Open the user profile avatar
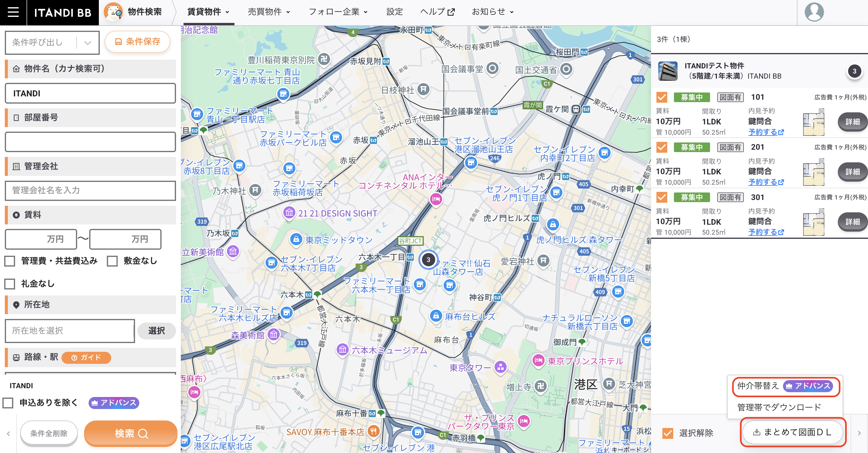Image resolution: width=868 pixels, height=453 pixels. pyautogui.click(x=814, y=12)
